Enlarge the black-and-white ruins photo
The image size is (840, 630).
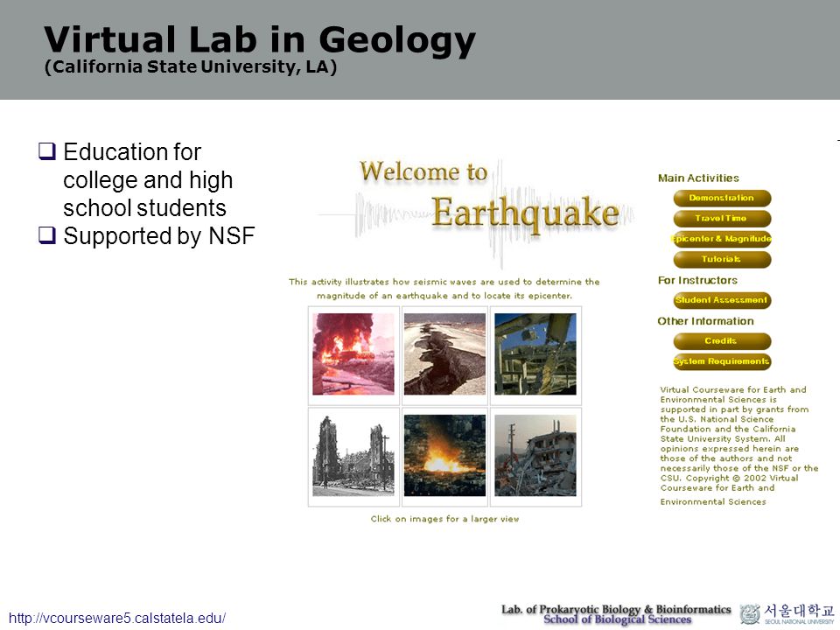tap(353, 455)
